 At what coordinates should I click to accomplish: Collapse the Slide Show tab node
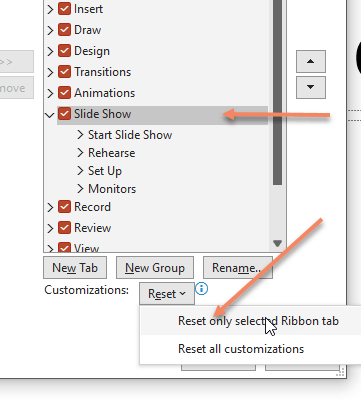[50, 115]
